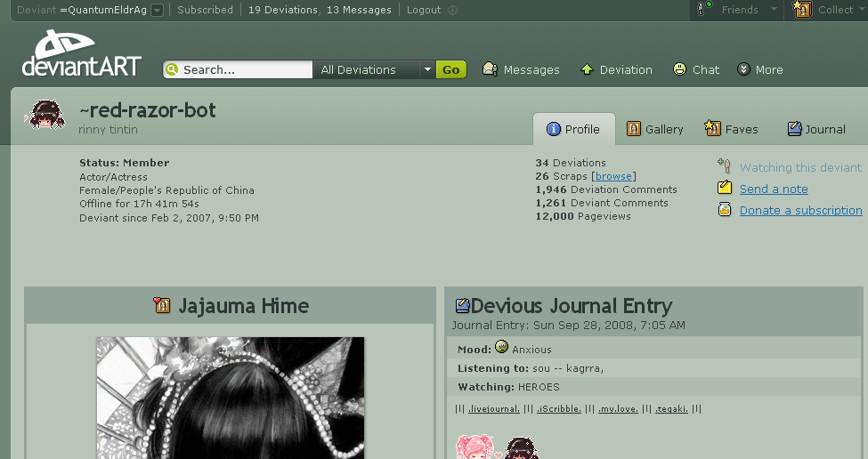Open the .my.love. link
The width and height of the screenshot is (868, 459).
[618, 409]
